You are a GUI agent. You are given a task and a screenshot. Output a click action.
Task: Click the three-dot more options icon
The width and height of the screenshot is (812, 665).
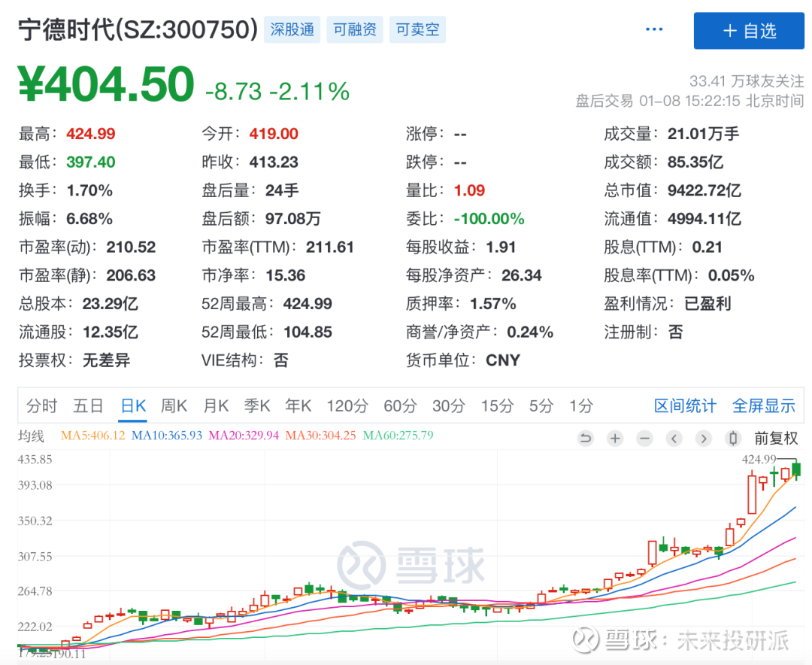654,29
